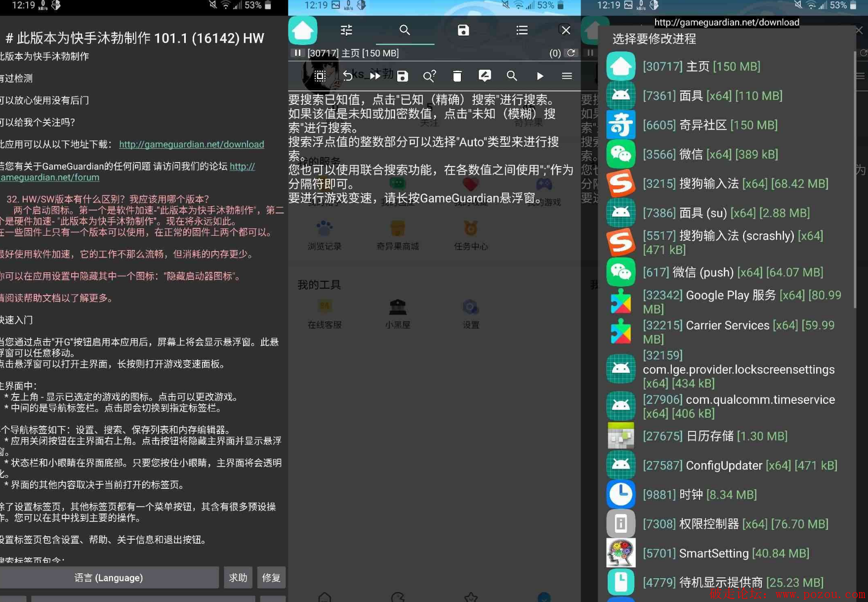The image size is (868, 602).
Task: Start a known value search
Action: click(x=512, y=76)
